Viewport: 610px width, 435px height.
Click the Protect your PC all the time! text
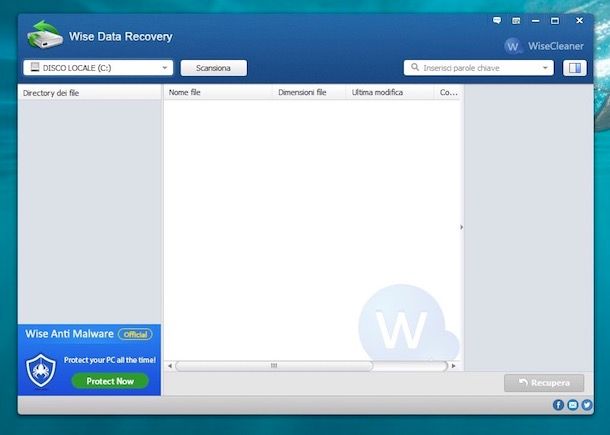(x=110, y=360)
